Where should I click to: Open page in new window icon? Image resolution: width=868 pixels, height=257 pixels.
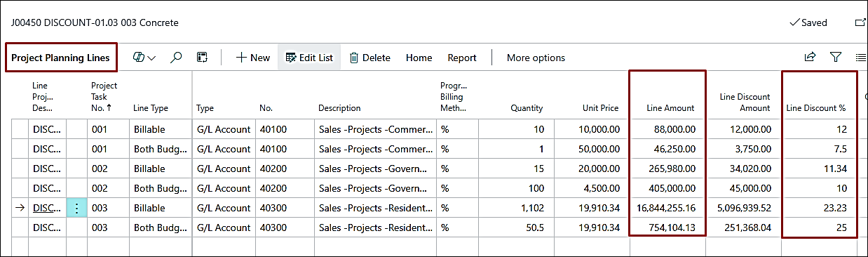[861, 22]
